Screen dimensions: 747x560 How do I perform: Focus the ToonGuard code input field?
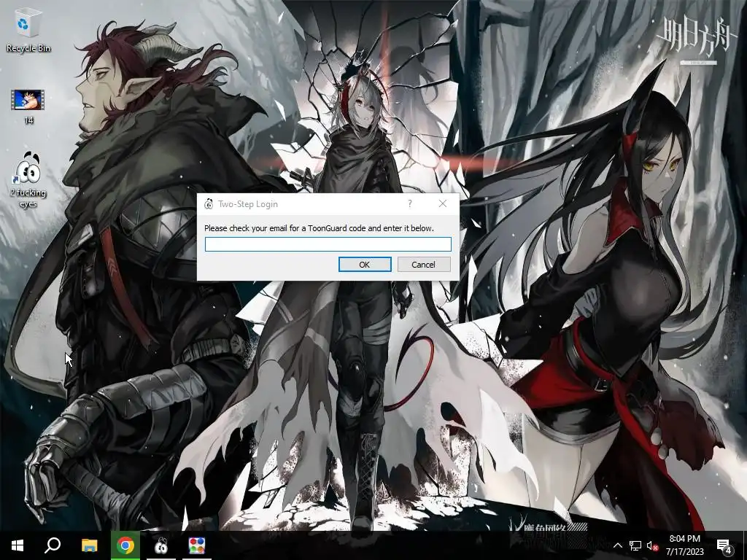click(328, 244)
